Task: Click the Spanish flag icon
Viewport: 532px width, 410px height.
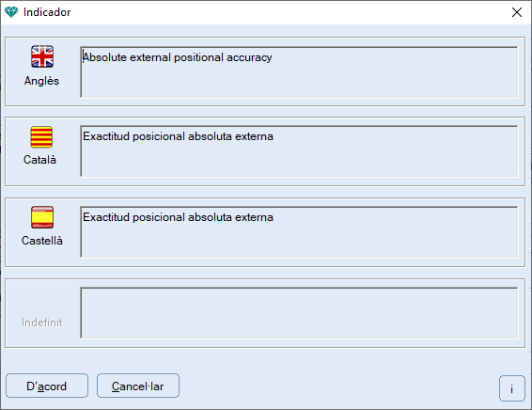Action: tap(42, 217)
